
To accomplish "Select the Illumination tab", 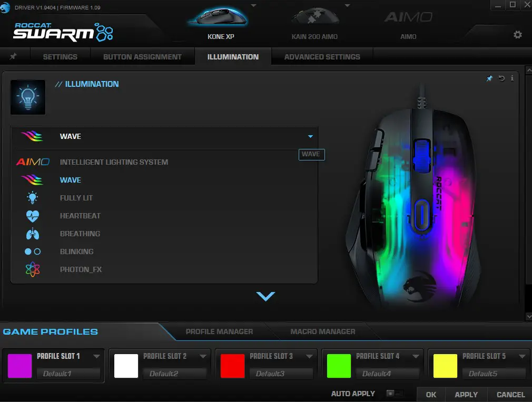I will pos(233,57).
